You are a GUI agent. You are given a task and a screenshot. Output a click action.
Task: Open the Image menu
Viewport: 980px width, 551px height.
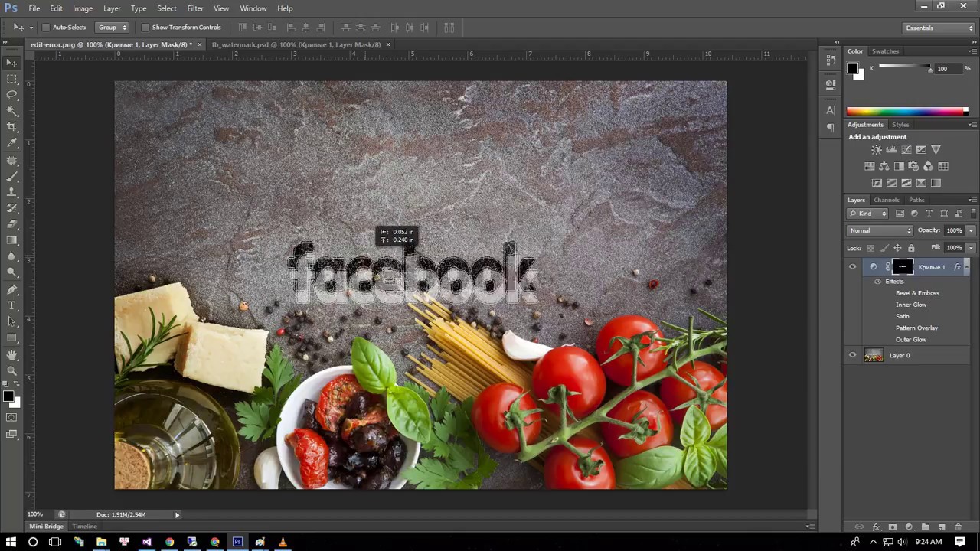pos(83,8)
